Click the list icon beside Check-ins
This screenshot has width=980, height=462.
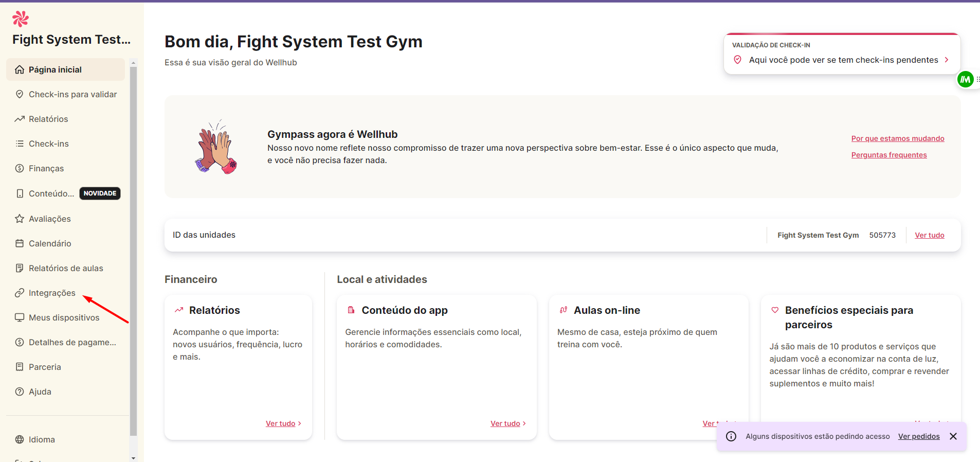[20, 144]
